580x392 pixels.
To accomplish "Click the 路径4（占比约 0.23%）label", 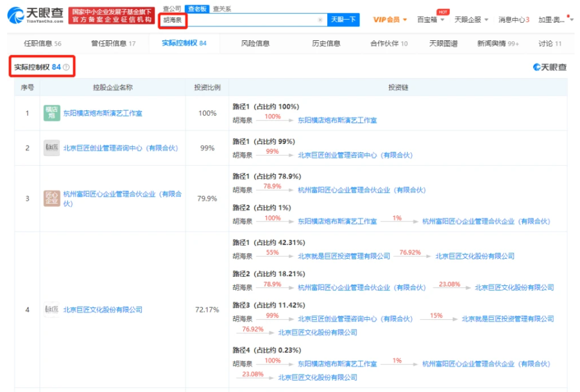I will click(267, 350).
